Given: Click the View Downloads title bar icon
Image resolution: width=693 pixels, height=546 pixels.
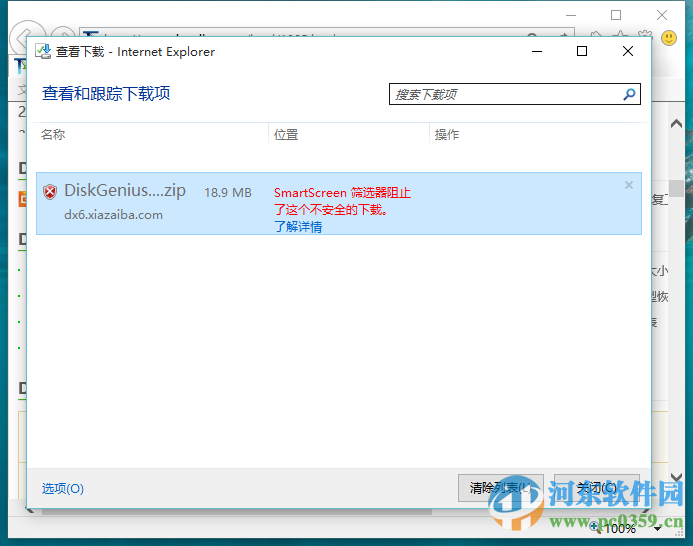Looking at the screenshot, I should click(x=43, y=51).
